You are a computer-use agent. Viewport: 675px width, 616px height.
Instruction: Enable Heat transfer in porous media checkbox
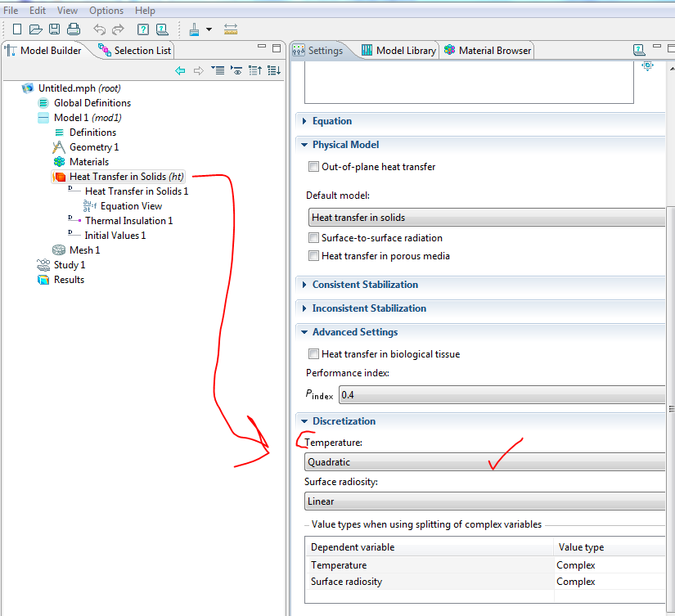pyautogui.click(x=314, y=256)
